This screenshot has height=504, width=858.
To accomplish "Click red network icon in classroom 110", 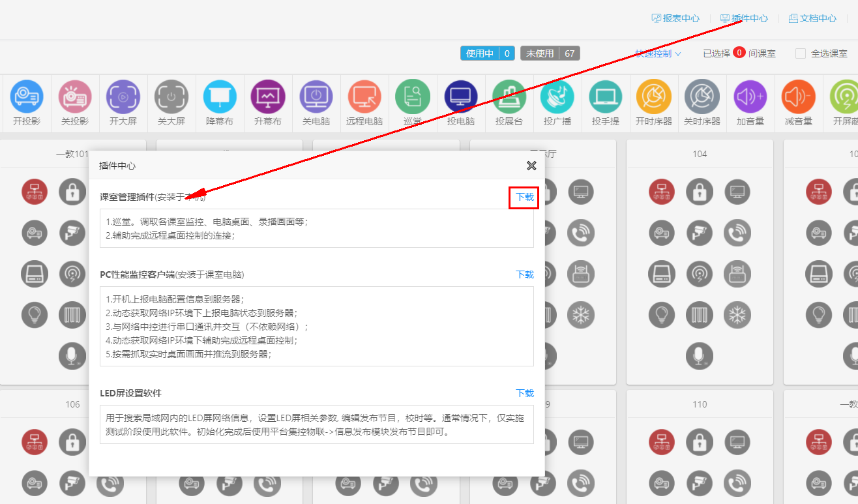I will click(x=662, y=442).
